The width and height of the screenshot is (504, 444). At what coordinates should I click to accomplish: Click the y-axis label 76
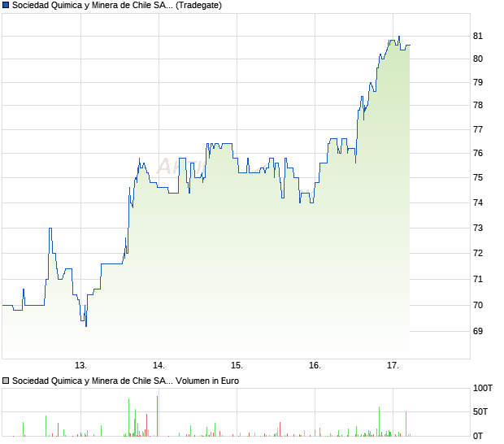click(x=478, y=153)
